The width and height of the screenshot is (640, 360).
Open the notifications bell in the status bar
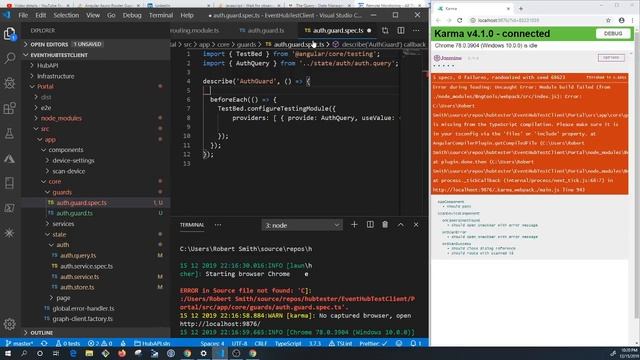(415, 343)
